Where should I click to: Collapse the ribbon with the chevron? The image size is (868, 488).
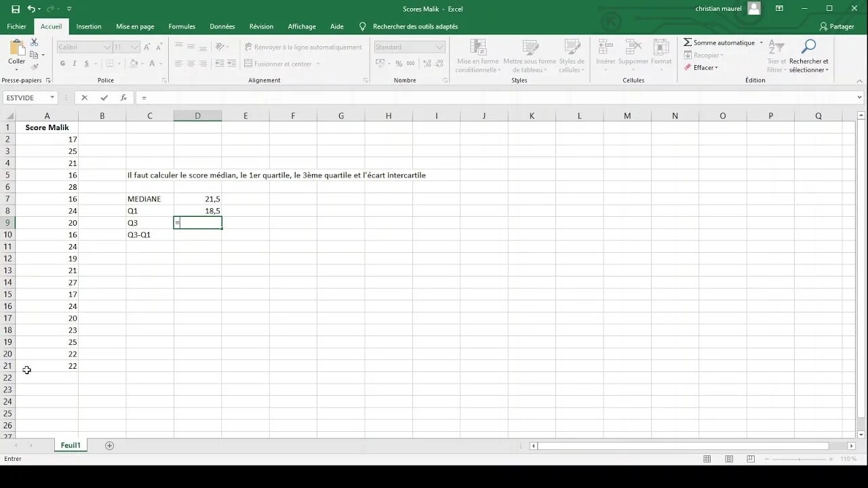pyautogui.click(x=861, y=80)
